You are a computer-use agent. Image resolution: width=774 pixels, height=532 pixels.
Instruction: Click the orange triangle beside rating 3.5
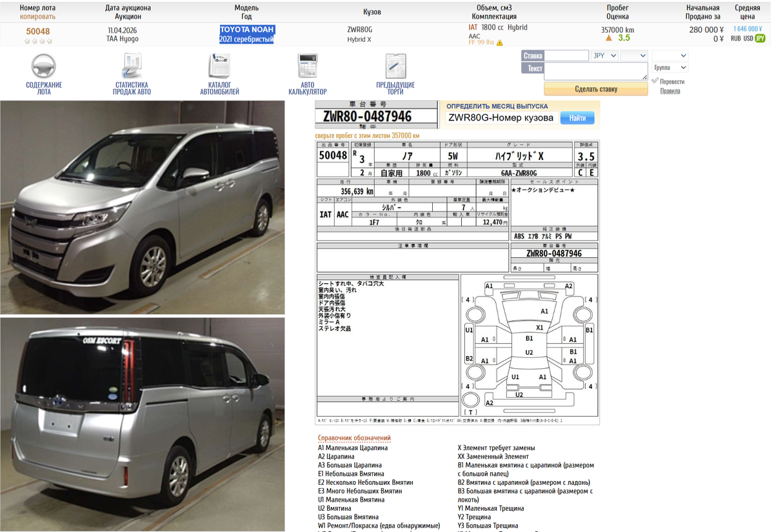[609, 39]
